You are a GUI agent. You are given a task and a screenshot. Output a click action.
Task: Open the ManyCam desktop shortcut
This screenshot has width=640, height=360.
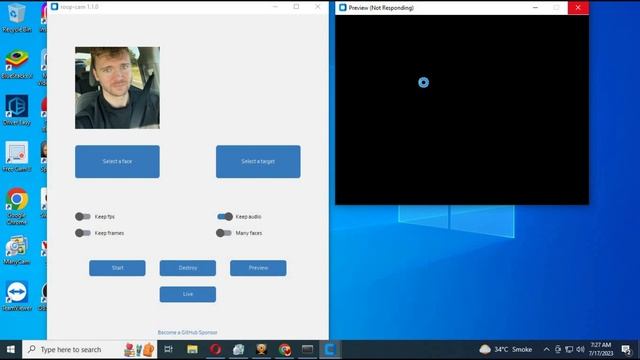coord(16,250)
